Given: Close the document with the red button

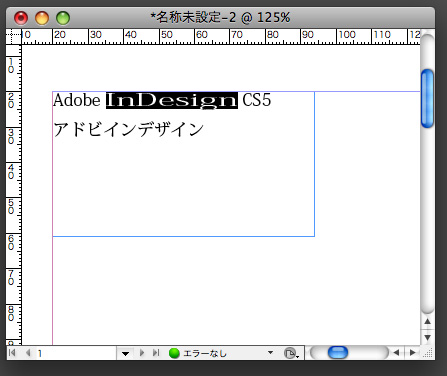Looking at the screenshot, I should 21,18.
